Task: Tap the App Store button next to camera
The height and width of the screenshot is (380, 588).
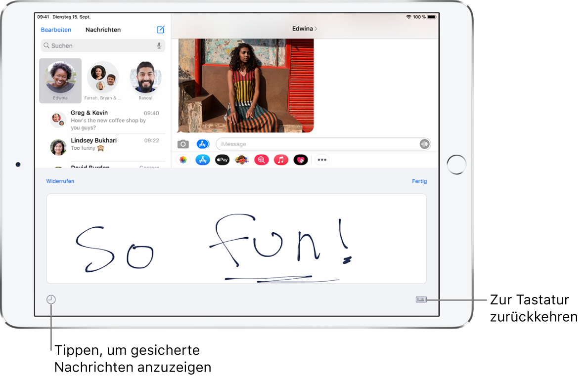Action: (202, 144)
